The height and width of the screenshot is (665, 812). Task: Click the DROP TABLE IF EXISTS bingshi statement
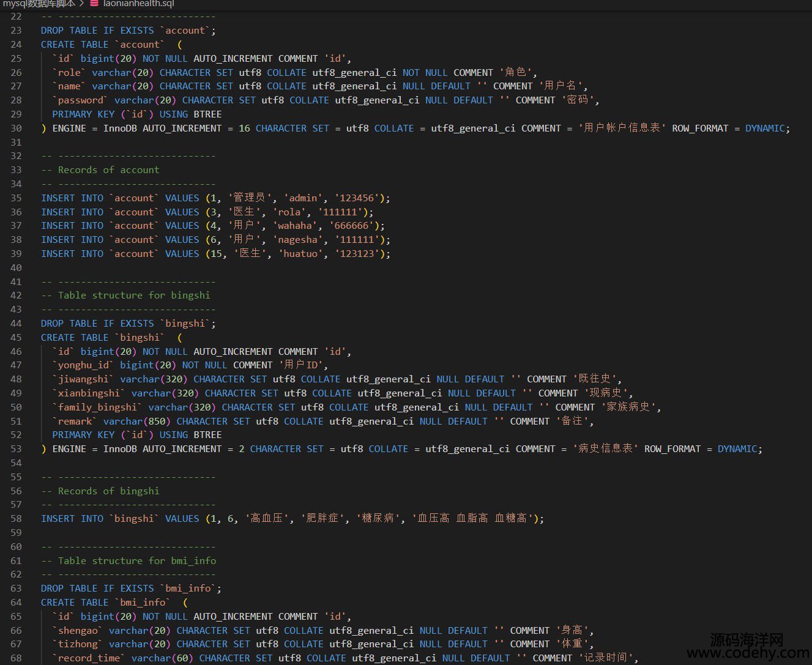tap(128, 324)
